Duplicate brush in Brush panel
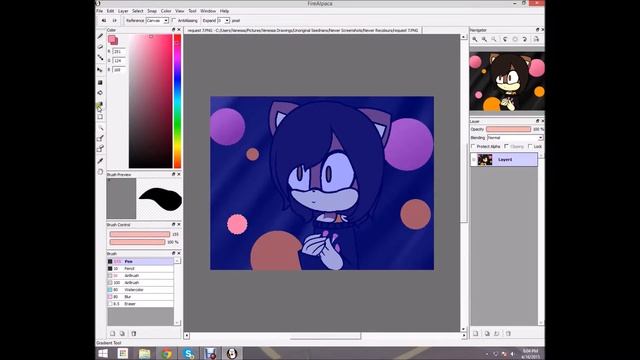Image resolution: width=640 pixels, height=360 pixels. 122,333
